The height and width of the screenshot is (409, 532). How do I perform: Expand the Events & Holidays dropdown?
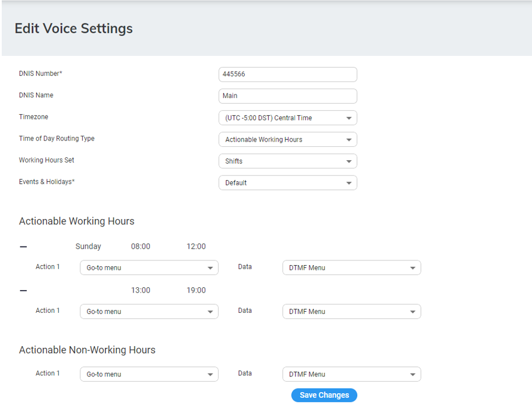pos(287,183)
